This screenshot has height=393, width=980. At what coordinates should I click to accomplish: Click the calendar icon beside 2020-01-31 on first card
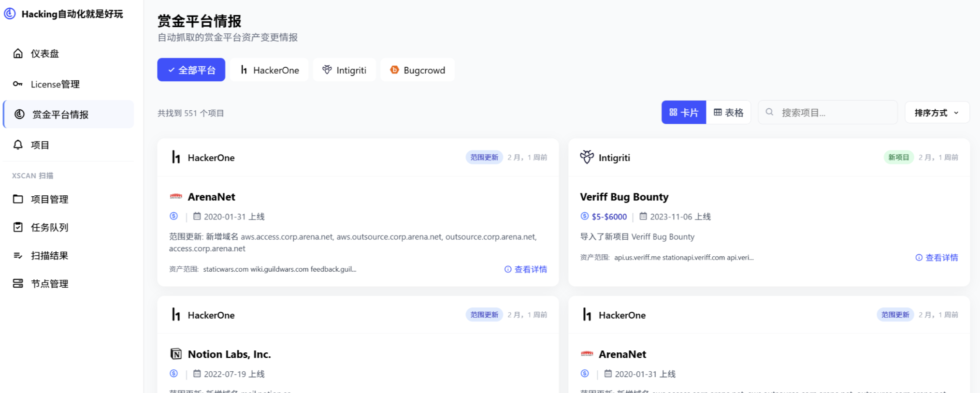[x=197, y=216]
